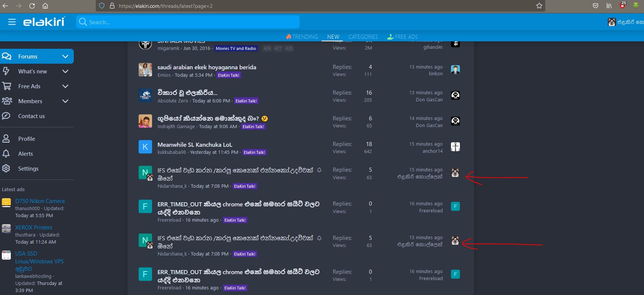The width and height of the screenshot is (644, 295).
Task: Open Settings gear in sidebar
Action: click(6, 168)
